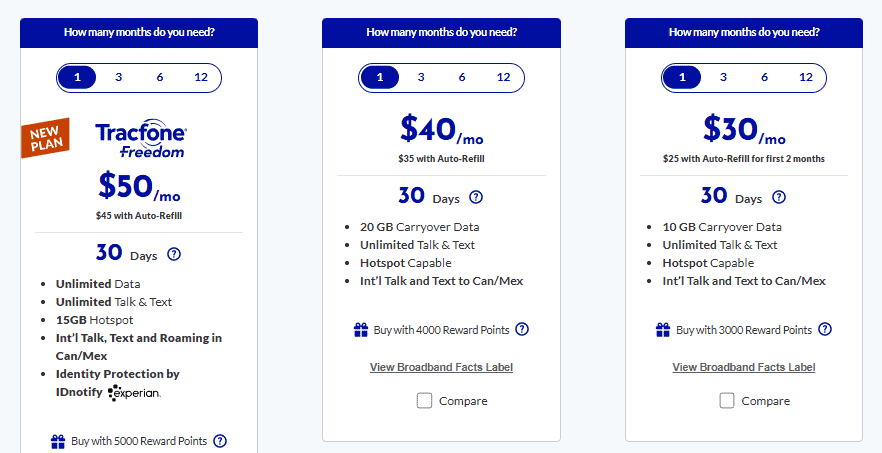This screenshot has height=453, width=882.
Task: Click gift icon for 3000 Reward Points
Action: tap(663, 330)
